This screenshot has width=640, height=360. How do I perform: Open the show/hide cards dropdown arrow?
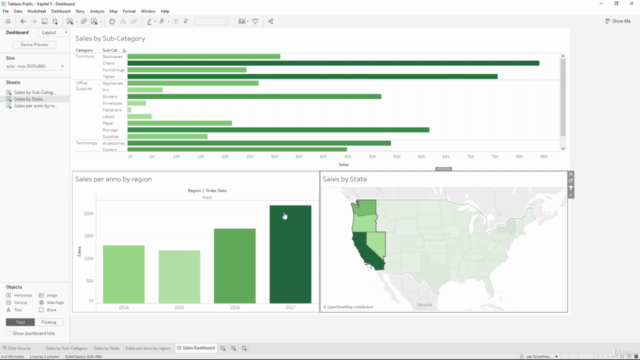[248, 22]
